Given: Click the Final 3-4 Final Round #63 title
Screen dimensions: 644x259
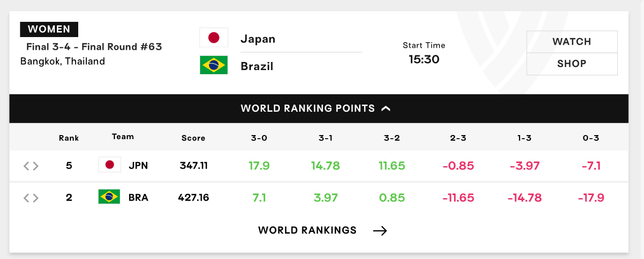Looking at the screenshot, I should coord(94,47).
